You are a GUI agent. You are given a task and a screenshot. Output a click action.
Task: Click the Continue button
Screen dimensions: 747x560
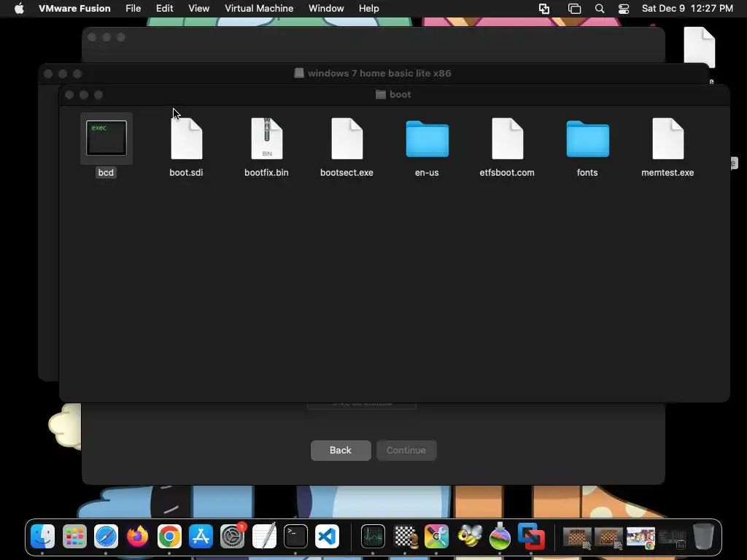click(x=406, y=450)
